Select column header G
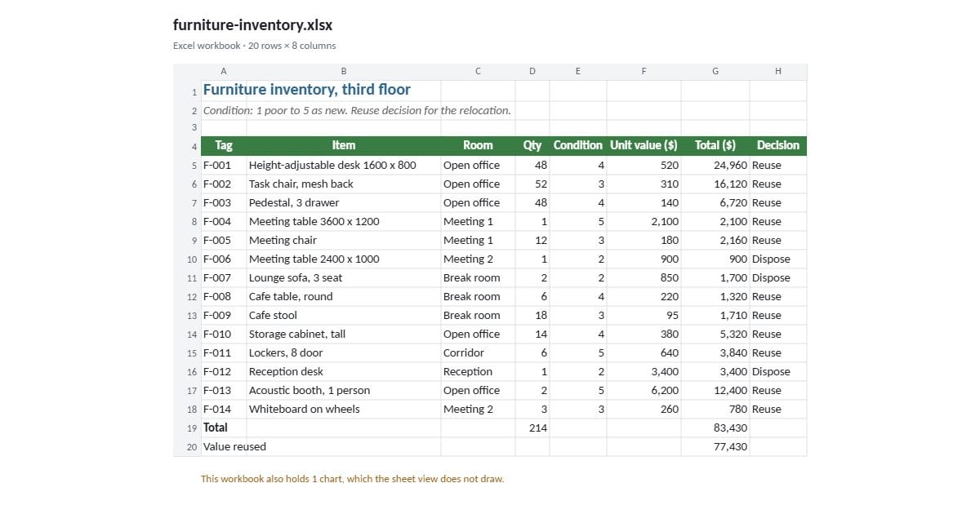Screen dimensions: 980x514 [715, 72]
